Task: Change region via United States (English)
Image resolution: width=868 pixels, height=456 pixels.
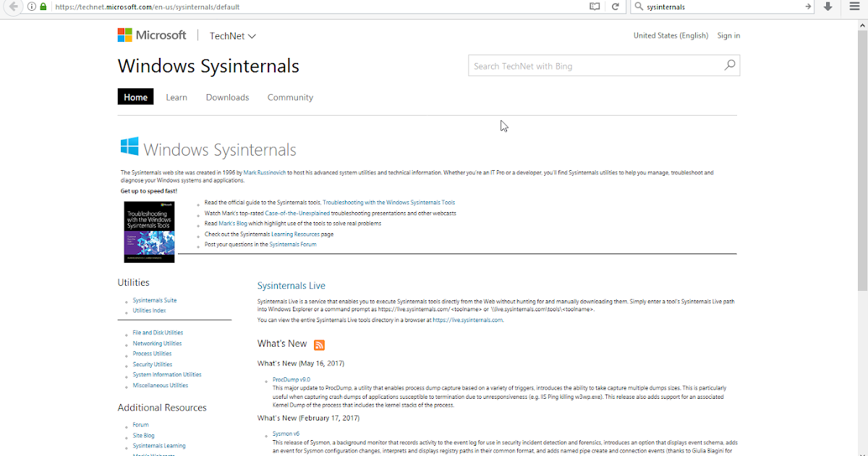Action: 671,35
